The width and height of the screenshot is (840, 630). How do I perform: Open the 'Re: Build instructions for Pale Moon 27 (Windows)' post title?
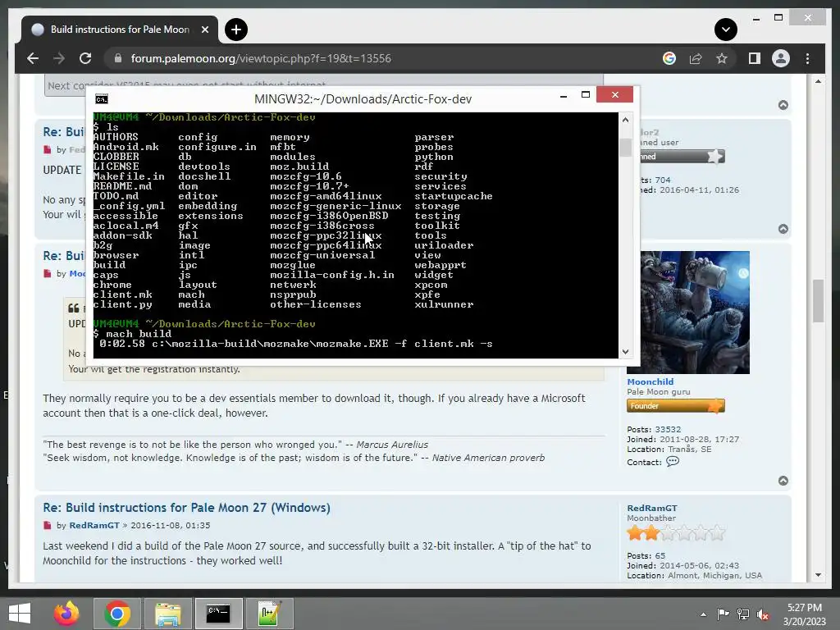186,508
